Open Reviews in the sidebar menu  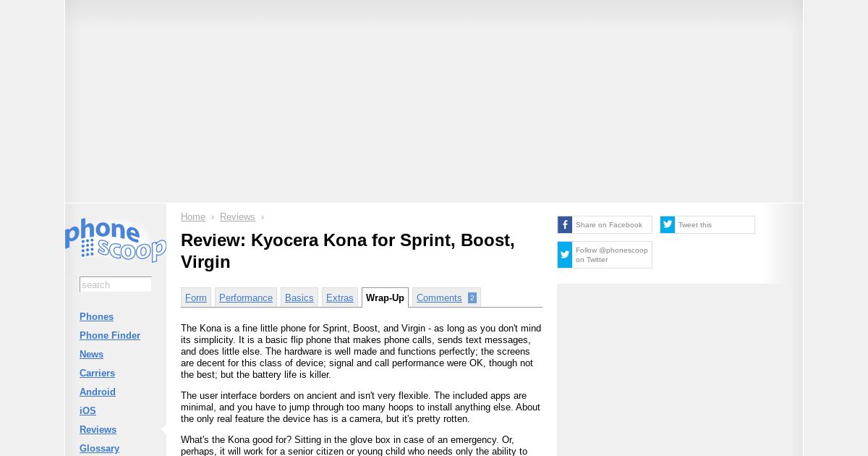pyautogui.click(x=98, y=430)
